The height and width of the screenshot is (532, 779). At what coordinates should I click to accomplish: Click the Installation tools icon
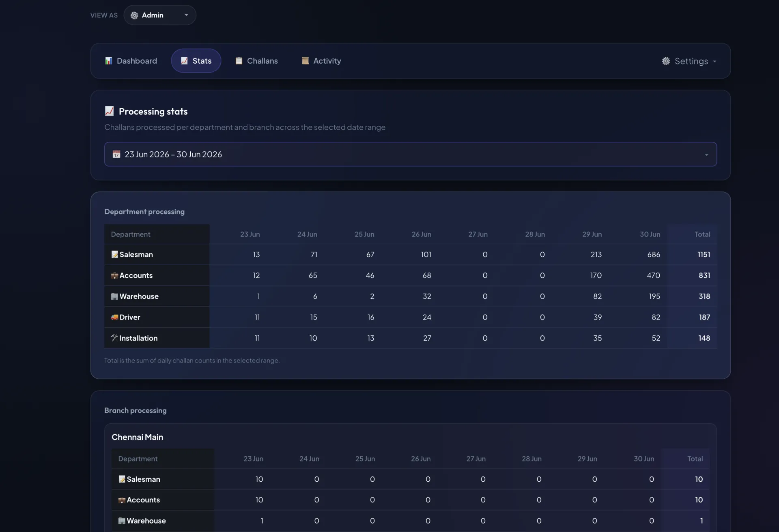(x=114, y=338)
